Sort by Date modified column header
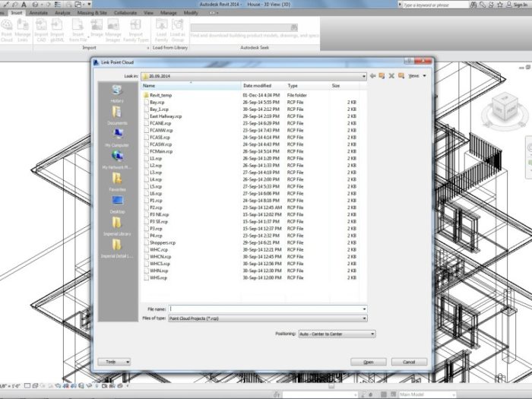 tap(263, 86)
